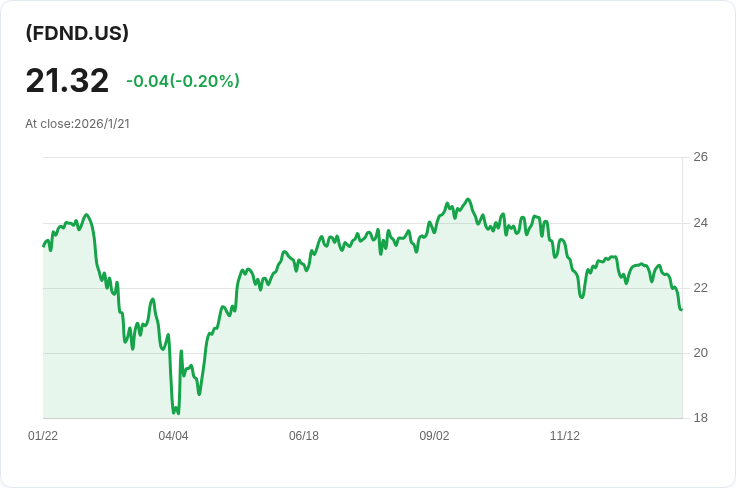Click the chart's highest peak in September

468,200
